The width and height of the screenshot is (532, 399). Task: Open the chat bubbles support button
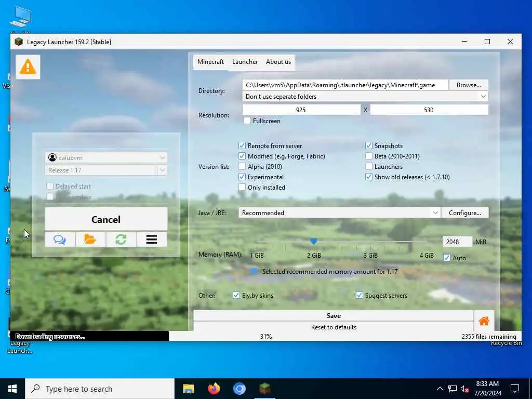click(x=60, y=240)
